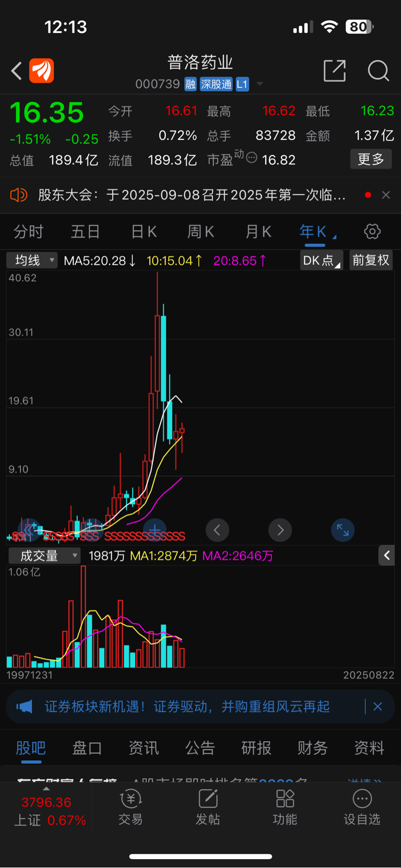The height and width of the screenshot is (868, 401).
Task: Switch to 周K chart tab
Action: click(200, 232)
